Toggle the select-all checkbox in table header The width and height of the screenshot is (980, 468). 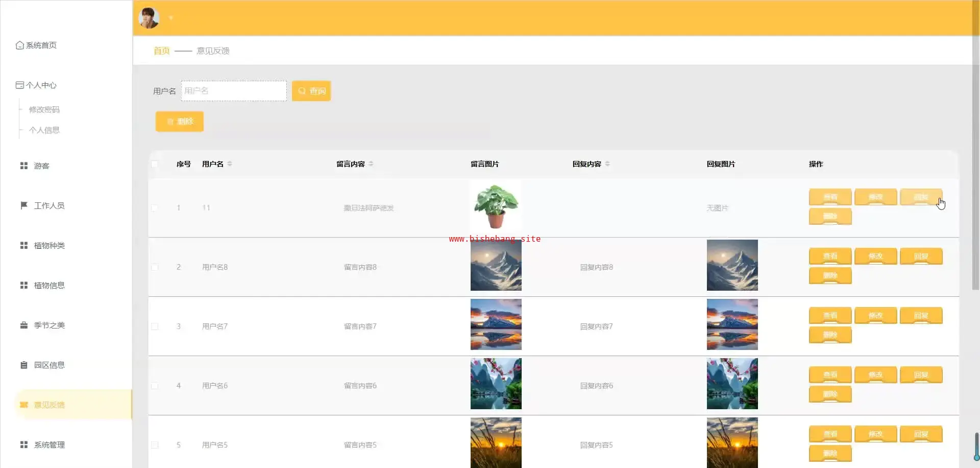pyautogui.click(x=155, y=164)
